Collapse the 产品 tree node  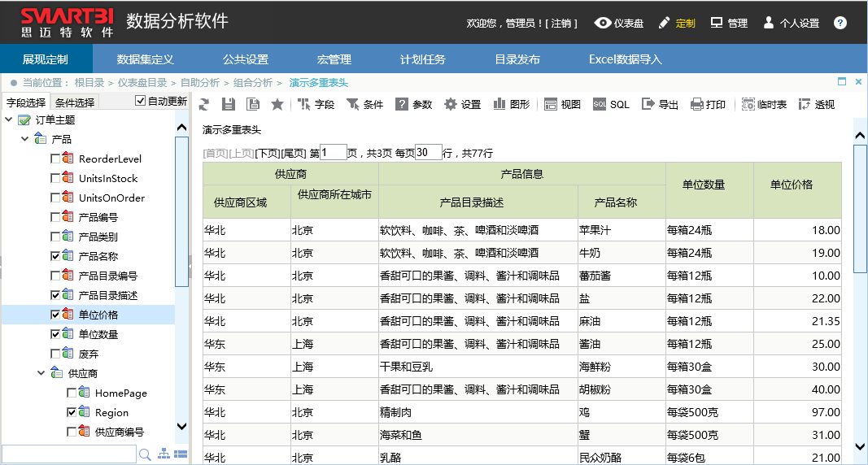pos(25,139)
